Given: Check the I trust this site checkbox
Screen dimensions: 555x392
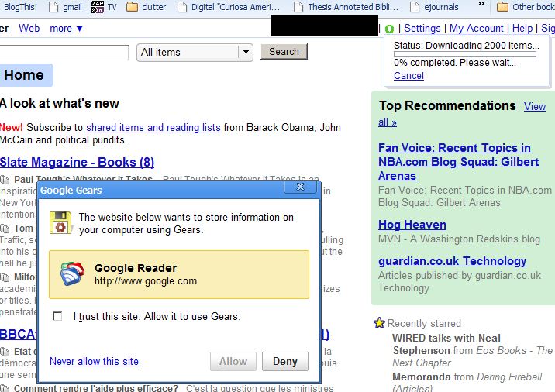Looking at the screenshot, I should coord(57,316).
